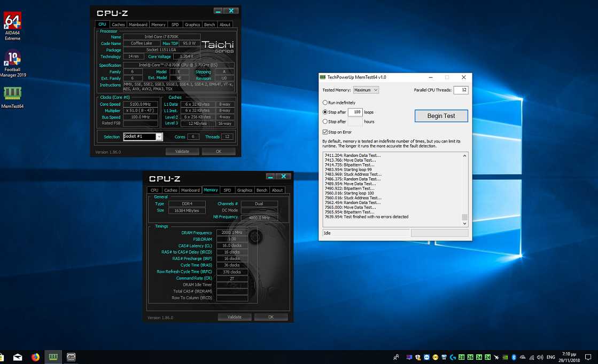This screenshot has height=364, width=598.
Task: Open the People icon in taskbar
Action: [396, 357]
